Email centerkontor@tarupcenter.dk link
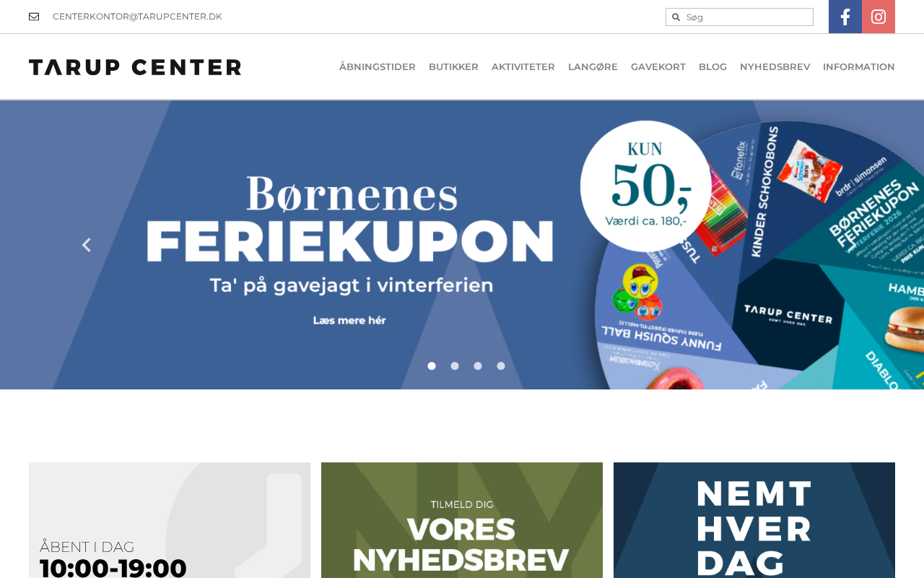The height and width of the screenshot is (578, 924). point(137,17)
